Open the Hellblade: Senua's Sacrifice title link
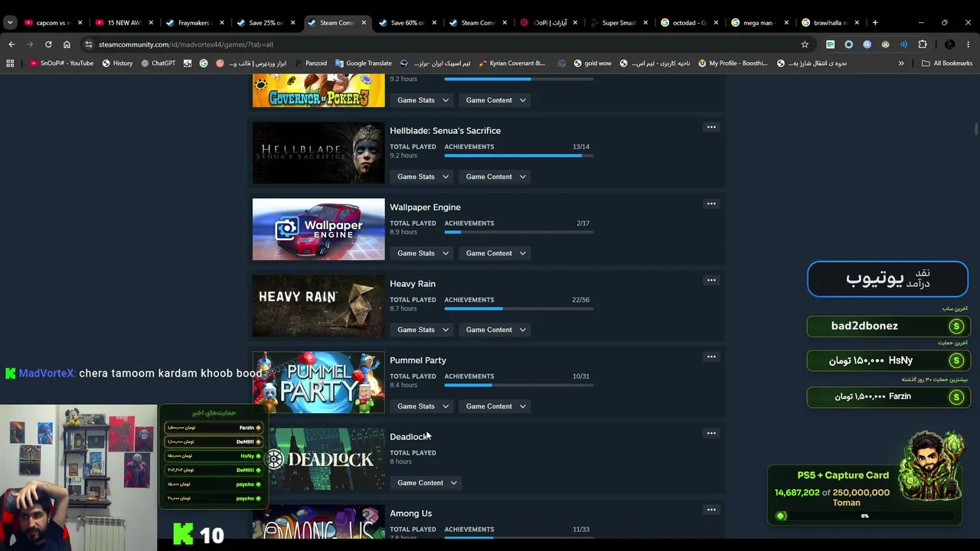Viewport: 980px width, 551px height. tap(445, 131)
